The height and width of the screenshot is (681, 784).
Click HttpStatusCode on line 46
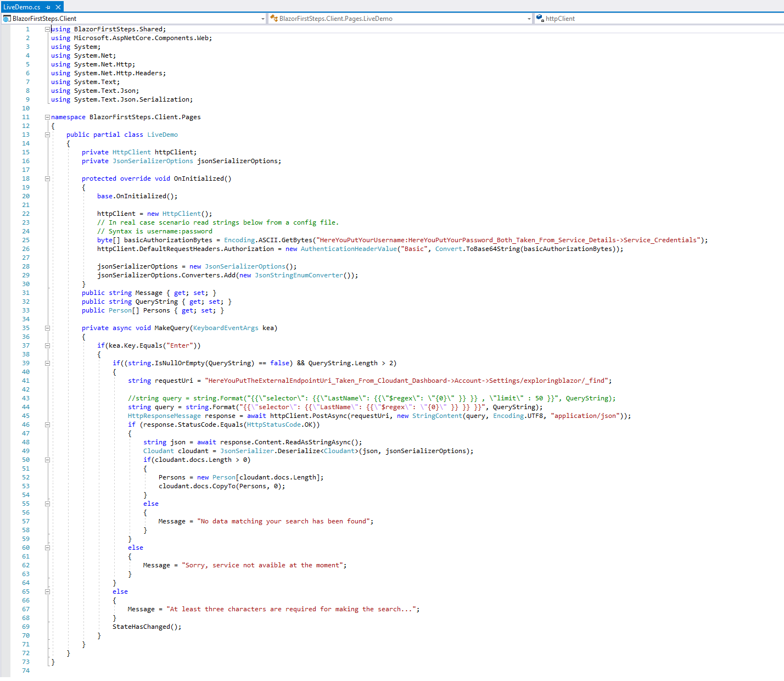coord(273,425)
